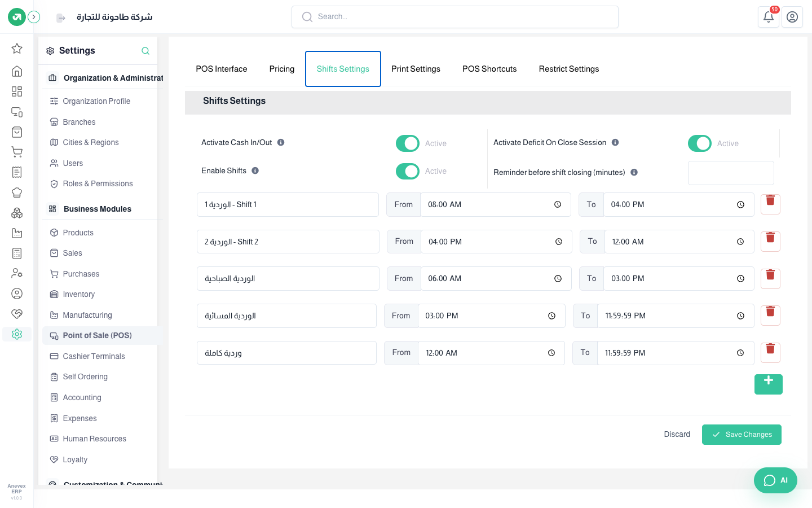Go to the home icon in sidebar
The height and width of the screenshot is (508, 812).
click(x=17, y=71)
